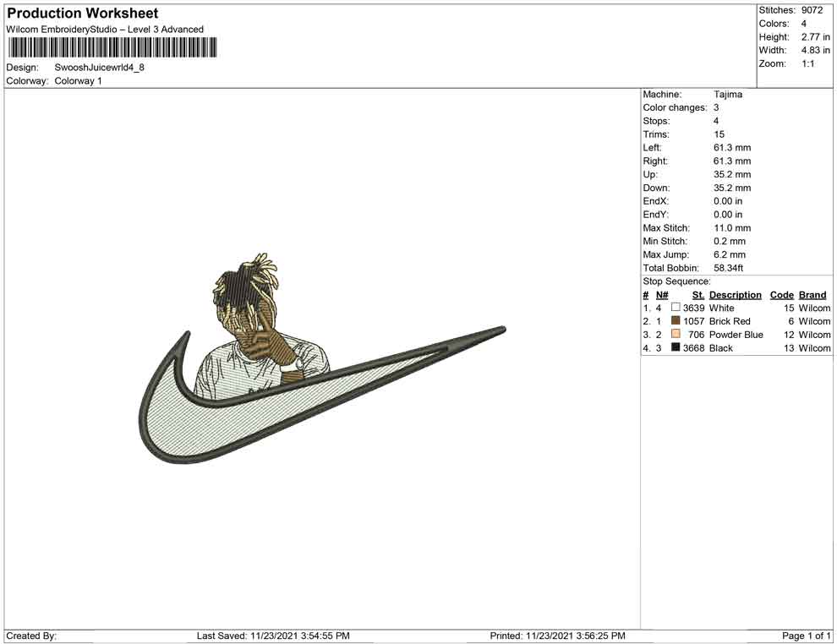The width and height of the screenshot is (837, 644).
Task: Click the barcode under the worksheet title
Action: pyautogui.click(x=112, y=47)
